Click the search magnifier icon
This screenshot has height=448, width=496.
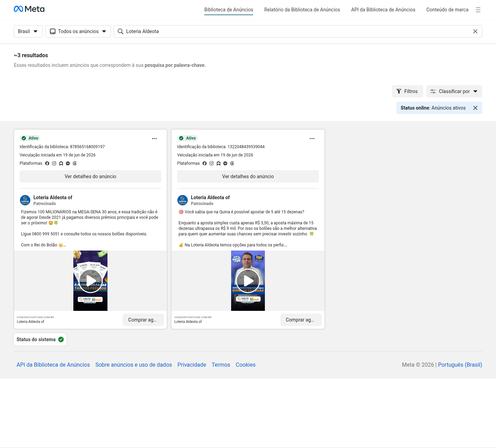pyautogui.click(x=121, y=31)
